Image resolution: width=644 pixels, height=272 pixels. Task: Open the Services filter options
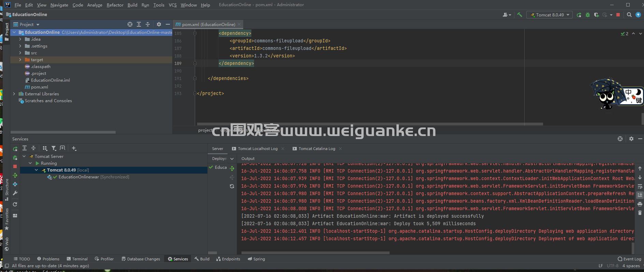pos(54,148)
